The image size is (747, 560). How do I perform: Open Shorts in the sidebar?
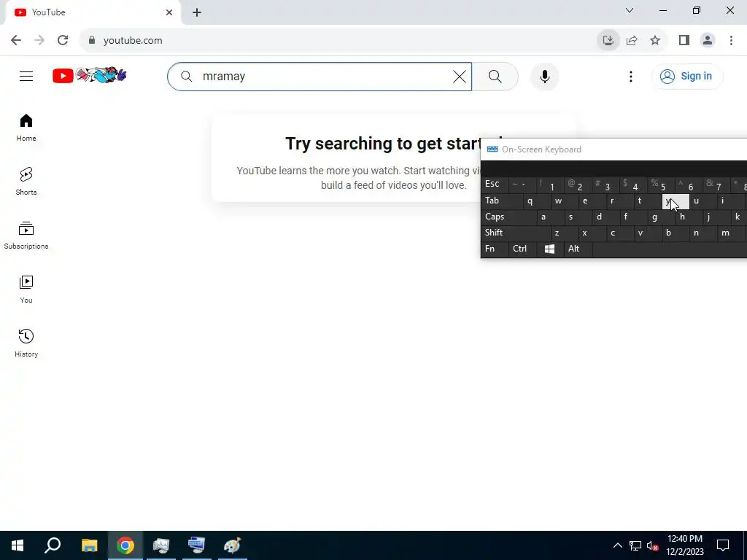pos(26,182)
